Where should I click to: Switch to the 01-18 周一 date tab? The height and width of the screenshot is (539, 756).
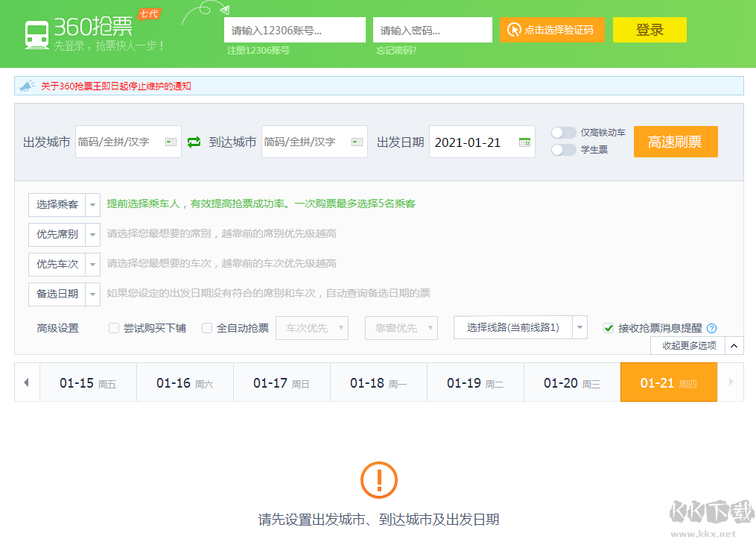pyautogui.click(x=378, y=382)
